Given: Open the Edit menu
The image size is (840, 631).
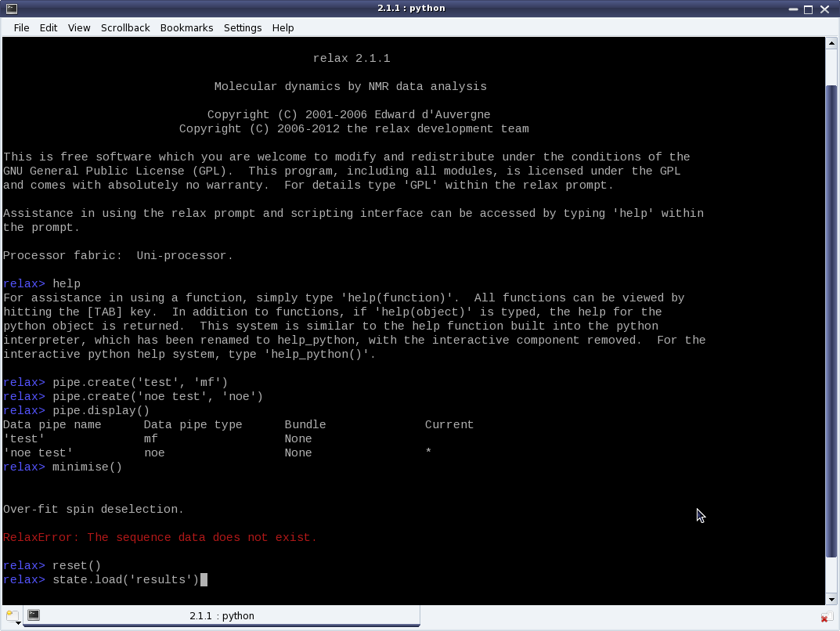Looking at the screenshot, I should click(x=49, y=27).
